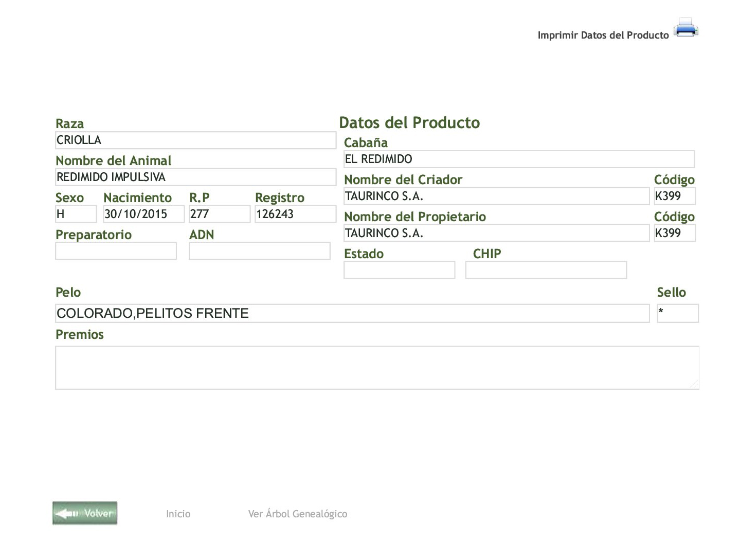Image resolution: width=740 pixels, height=560 pixels.
Task: Click the empty Preparatorio field
Action: click(116, 251)
